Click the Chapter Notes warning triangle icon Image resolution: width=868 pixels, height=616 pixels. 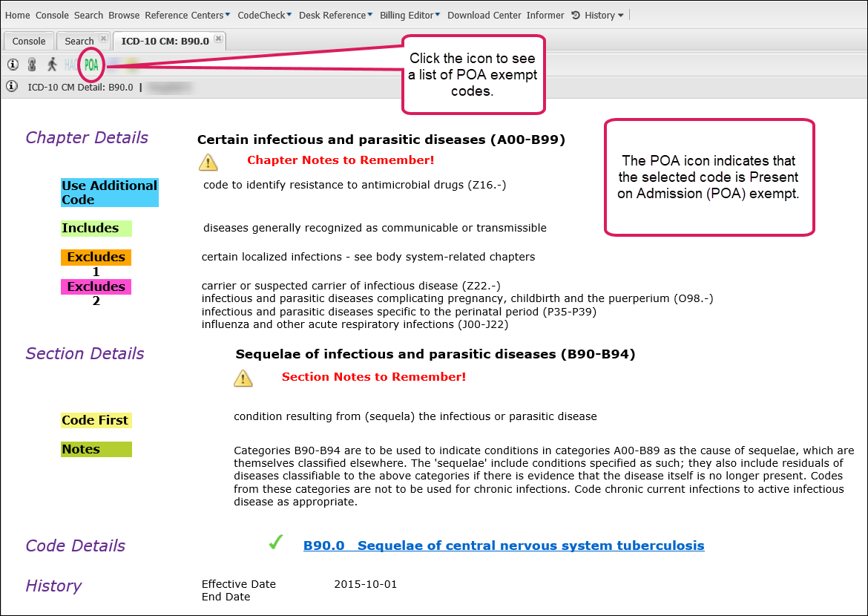208,162
